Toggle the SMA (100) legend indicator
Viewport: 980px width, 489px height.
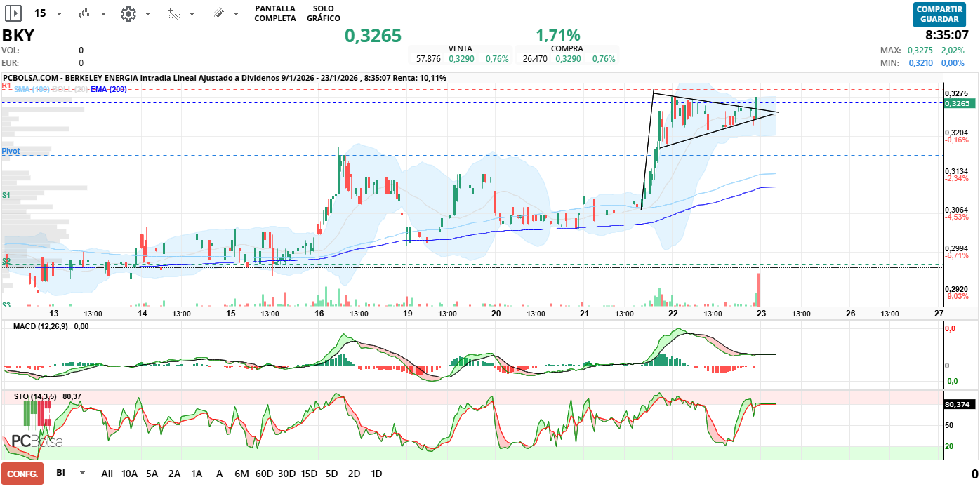click(31, 89)
